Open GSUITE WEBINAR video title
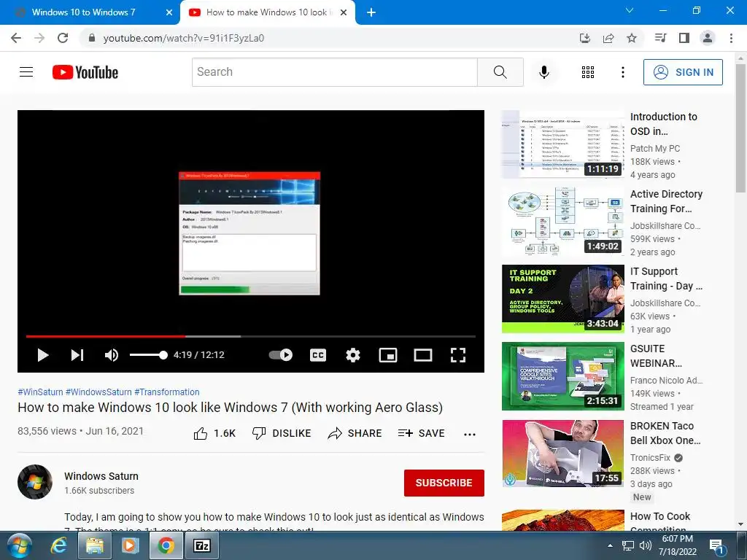Screen dimensions: 747x560 point(657,356)
